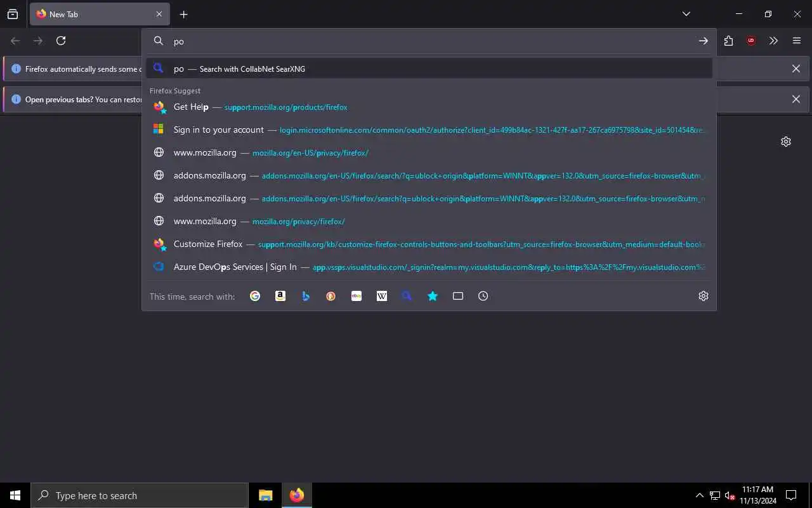Open www.mozilla.org en-US privacy suggestion
Image resolution: width=812 pixels, height=508 pixels.
[429, 153]
